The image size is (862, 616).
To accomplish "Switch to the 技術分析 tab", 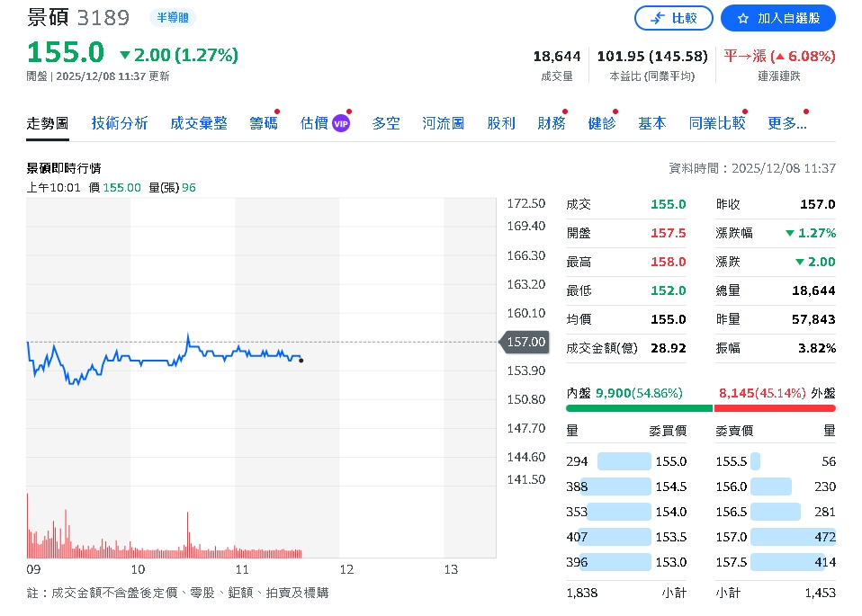I will 119,123.
